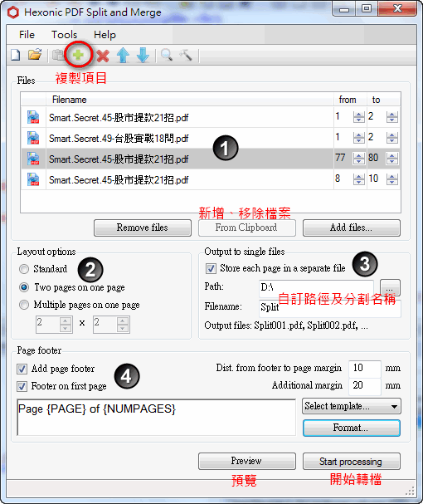The height and width of the screenshot is (504, 423).
Task: Remove selected item with red X icon
Action: coord(103,56)
